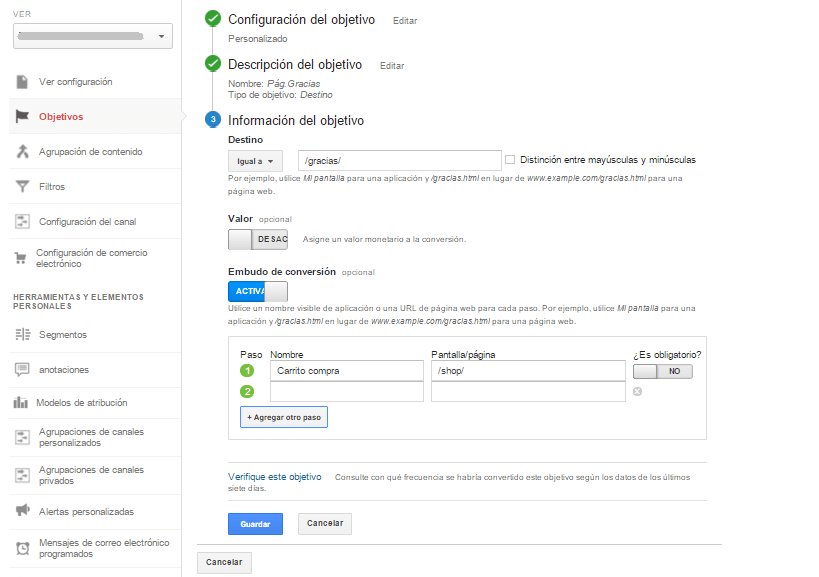Click the Guardar button
Image resolution: width=819 pixels, height=577 pixels.
(x=255, y=524)
